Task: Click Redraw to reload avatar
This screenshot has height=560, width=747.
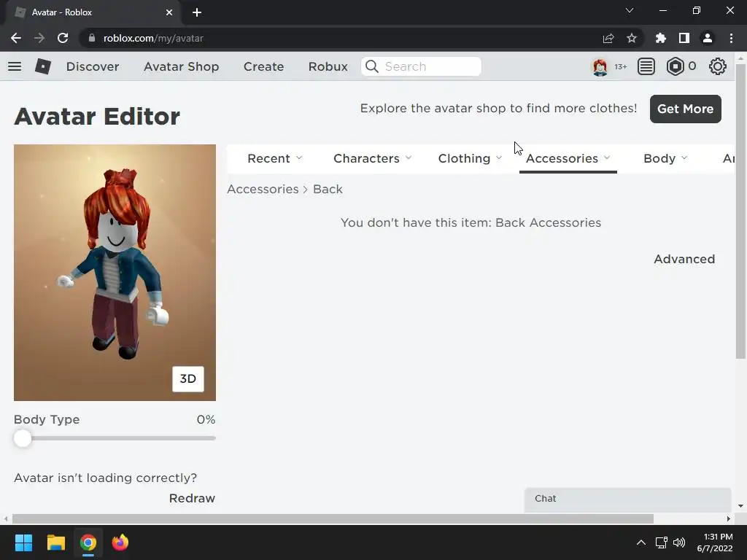Action: click(x=192, y=498)
